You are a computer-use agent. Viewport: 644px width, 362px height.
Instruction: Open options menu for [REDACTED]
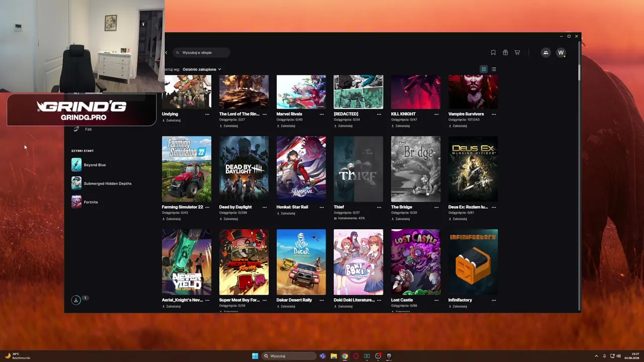click(x=379, y=114)
